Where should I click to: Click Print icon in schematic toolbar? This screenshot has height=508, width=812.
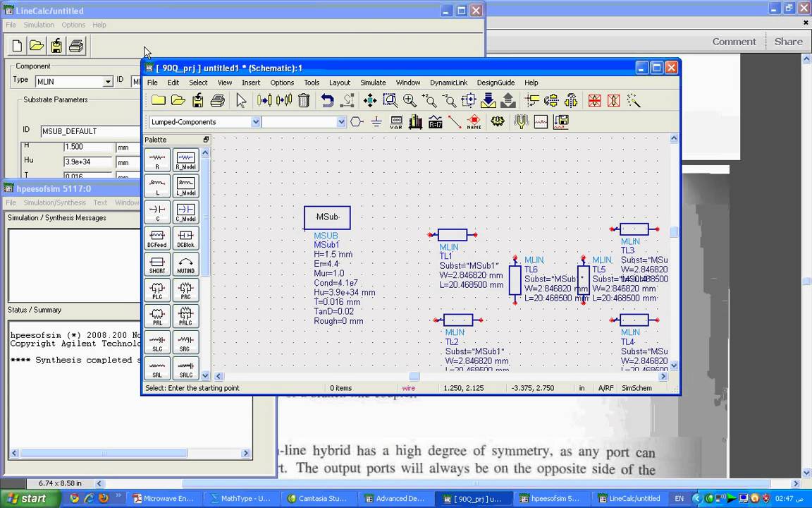[x=218, y=101]
